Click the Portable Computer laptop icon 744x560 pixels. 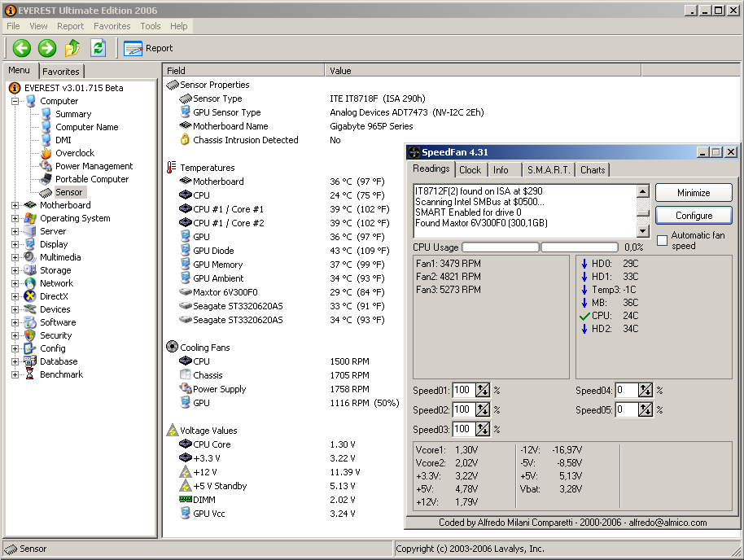46,179
